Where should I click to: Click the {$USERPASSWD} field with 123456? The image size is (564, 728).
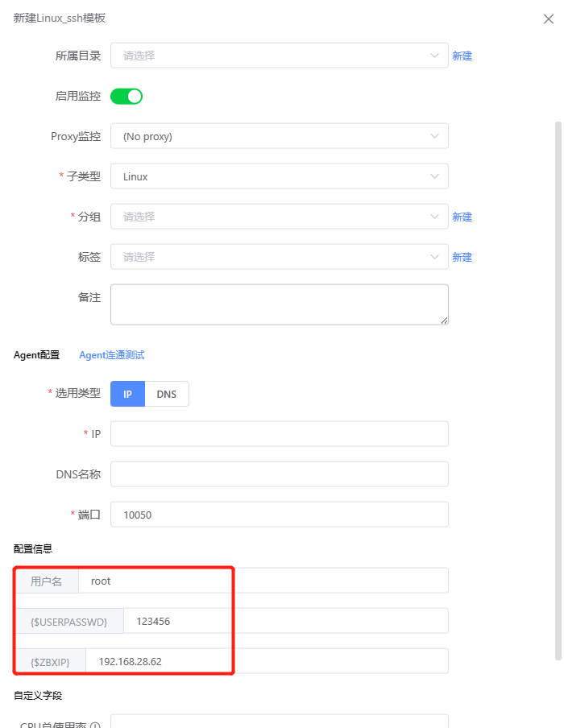[286, 621]
